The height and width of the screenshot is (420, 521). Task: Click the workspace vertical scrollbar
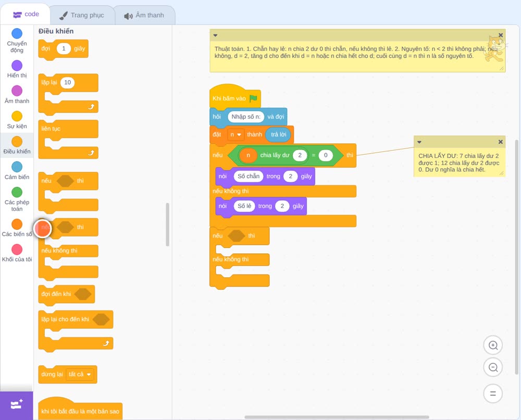[x=517, y=257]
